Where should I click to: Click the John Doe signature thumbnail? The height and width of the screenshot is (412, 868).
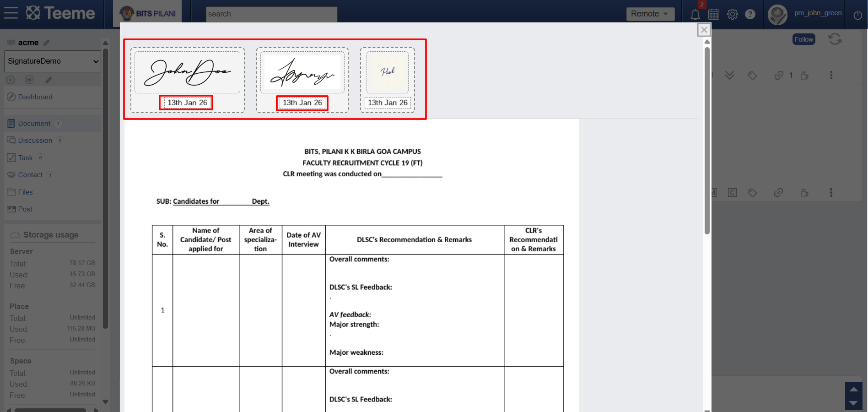(x=187, y=72)
